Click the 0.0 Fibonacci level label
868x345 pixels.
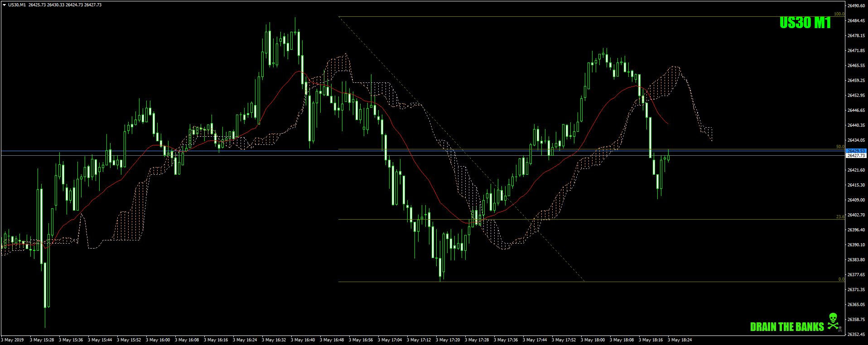point(841,279)
